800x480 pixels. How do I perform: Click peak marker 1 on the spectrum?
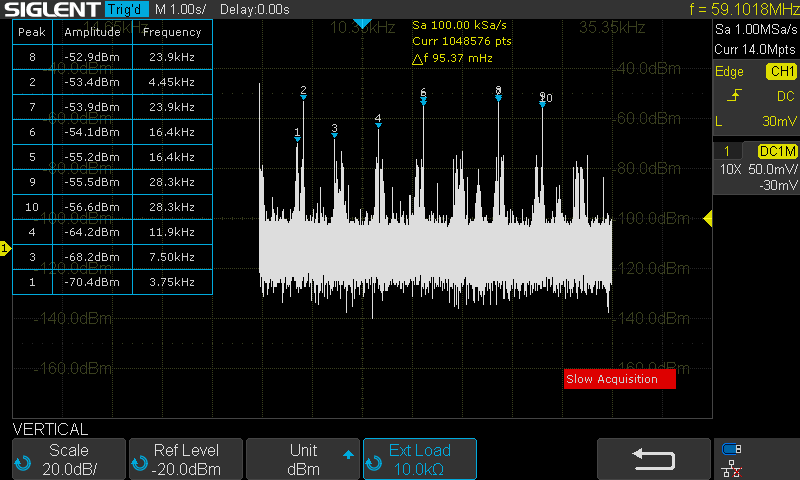(297, 135)
